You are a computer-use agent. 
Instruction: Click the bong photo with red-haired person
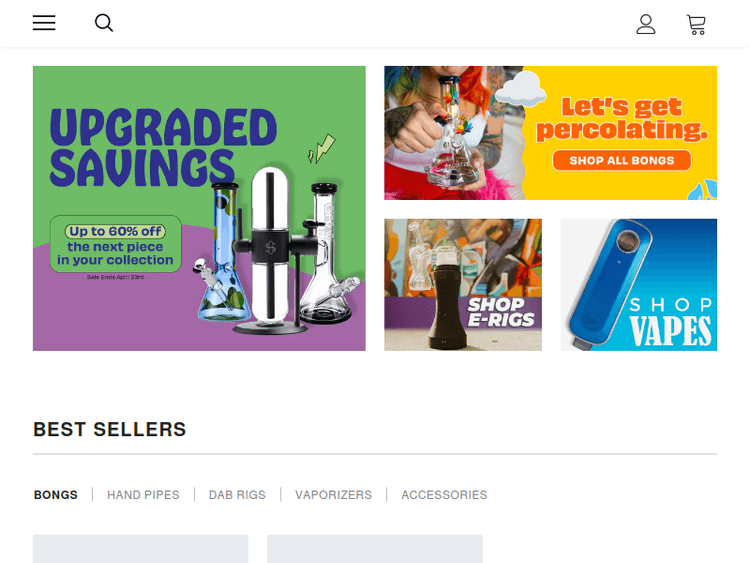[452, 132]
